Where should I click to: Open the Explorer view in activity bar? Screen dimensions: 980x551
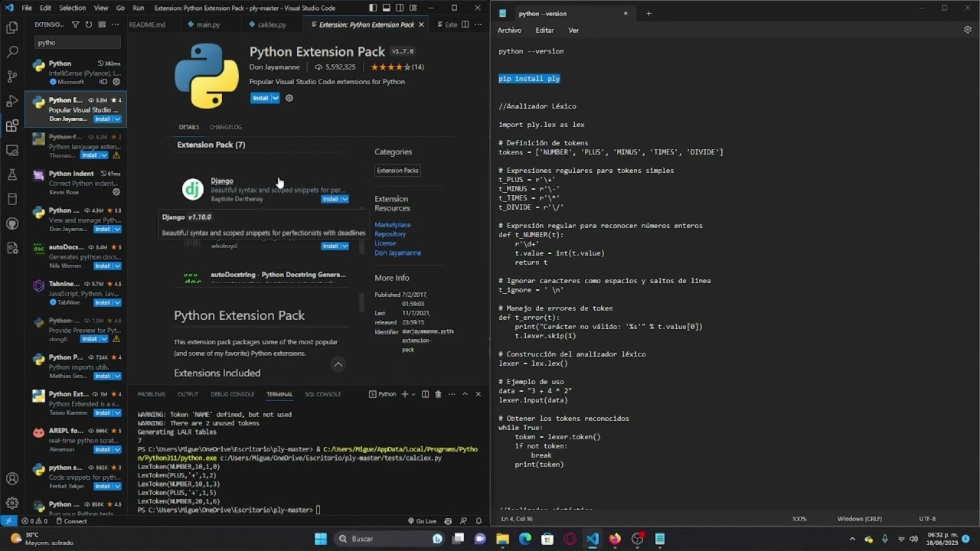point(11,28)
